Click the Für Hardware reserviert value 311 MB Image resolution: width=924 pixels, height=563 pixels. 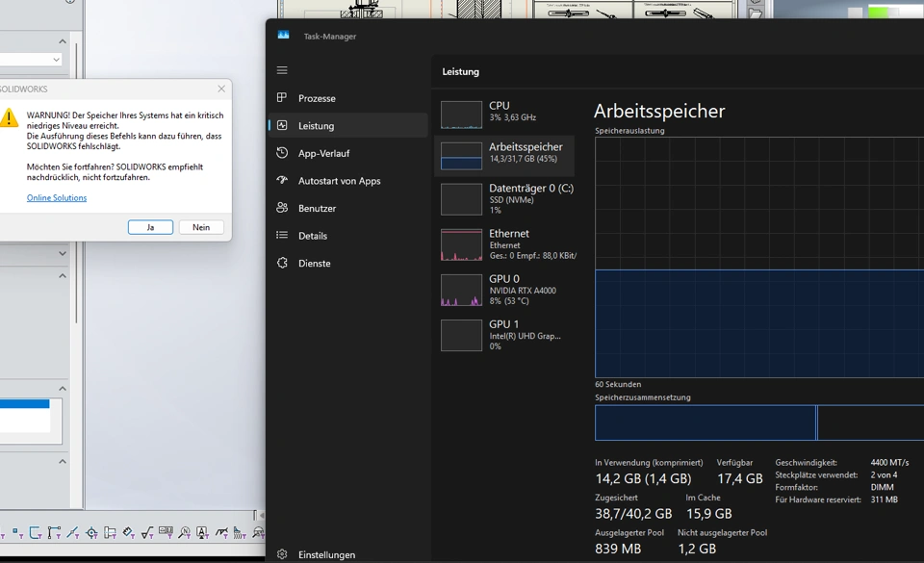[x=884, y=499]
